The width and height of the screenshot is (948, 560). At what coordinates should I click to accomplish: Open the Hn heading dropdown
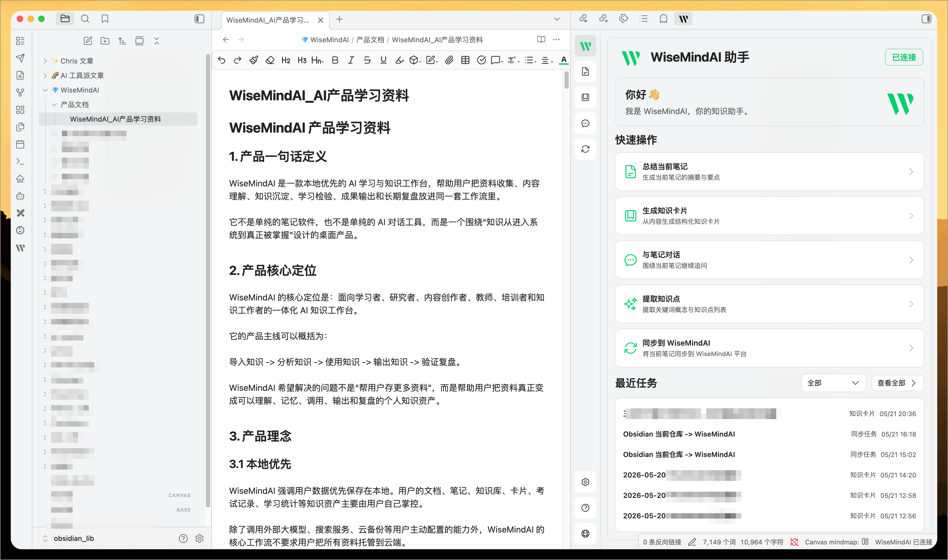[318, 60]
